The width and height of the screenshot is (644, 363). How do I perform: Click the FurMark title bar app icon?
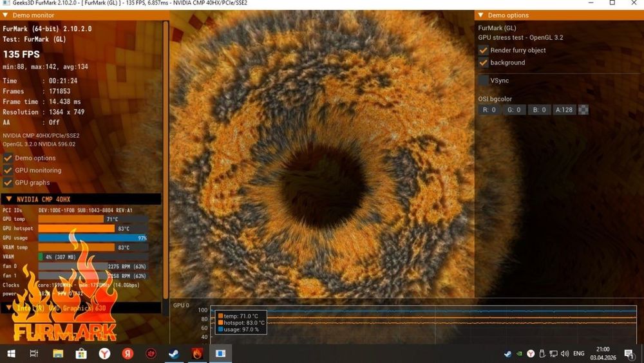pyautogui.click(x=6, y=3)
